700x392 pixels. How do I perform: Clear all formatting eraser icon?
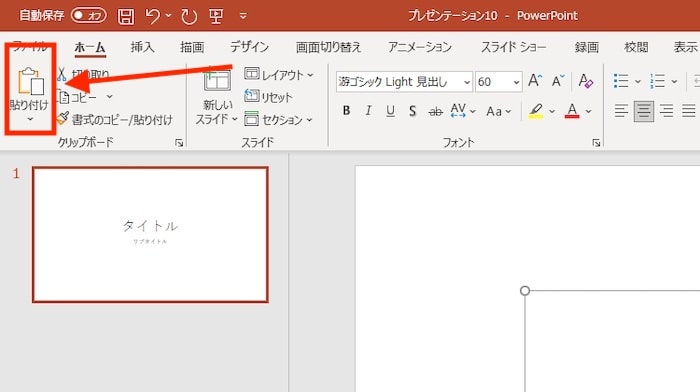(585, 81)
